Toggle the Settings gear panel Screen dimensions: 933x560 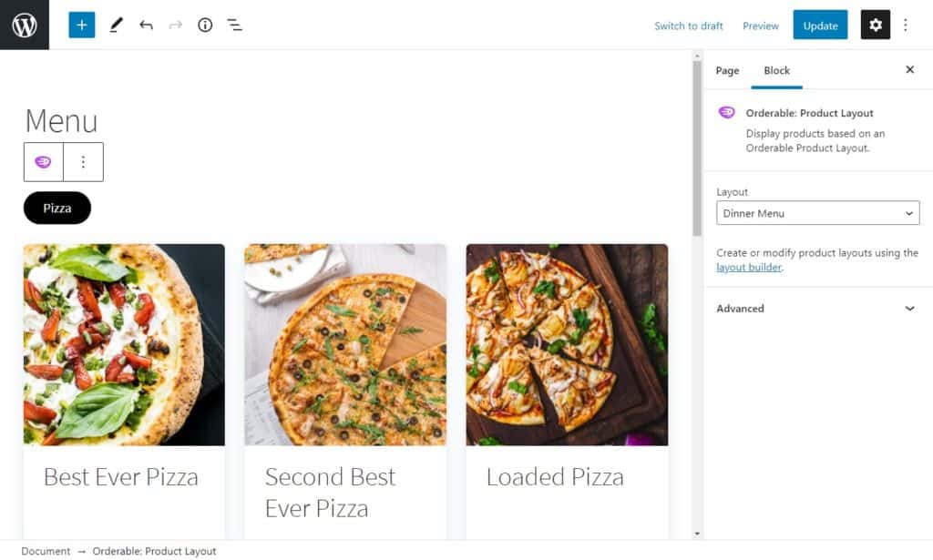[x=875, y=25]
